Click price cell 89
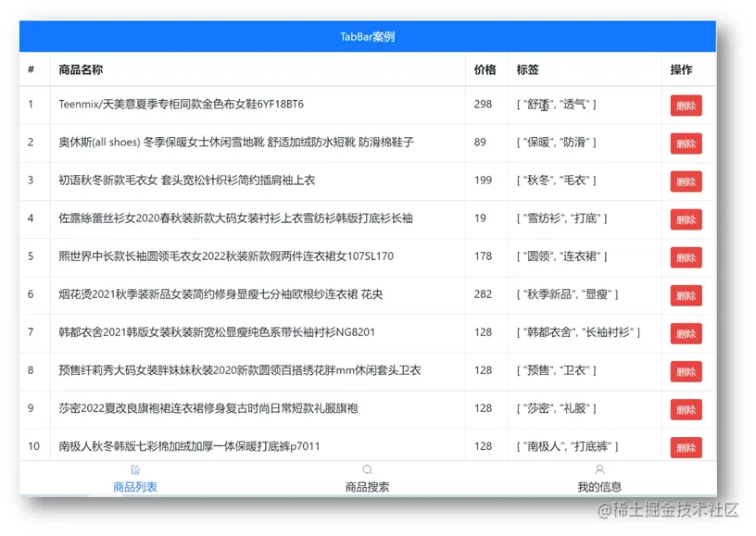The height and width of the screenshot is (536, 756). click(480, 142)
